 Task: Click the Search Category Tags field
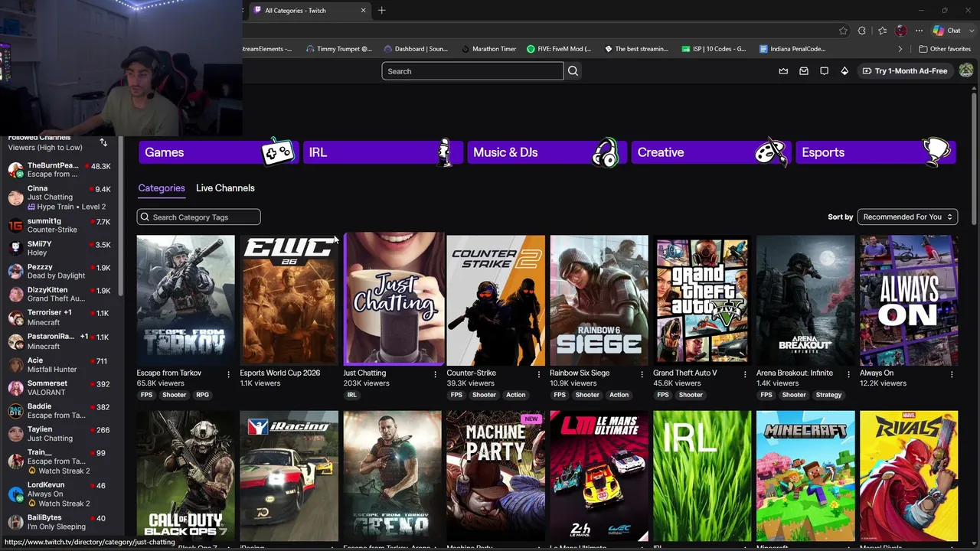pyautogui.click(x=198, y=217)
